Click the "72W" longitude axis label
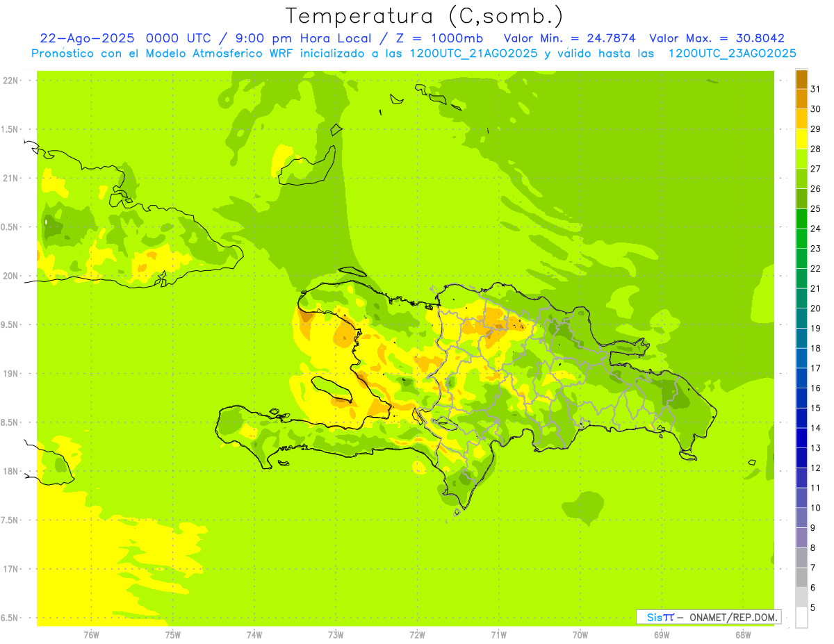This screenshot has width=834, height=644. tap(417, 634)
